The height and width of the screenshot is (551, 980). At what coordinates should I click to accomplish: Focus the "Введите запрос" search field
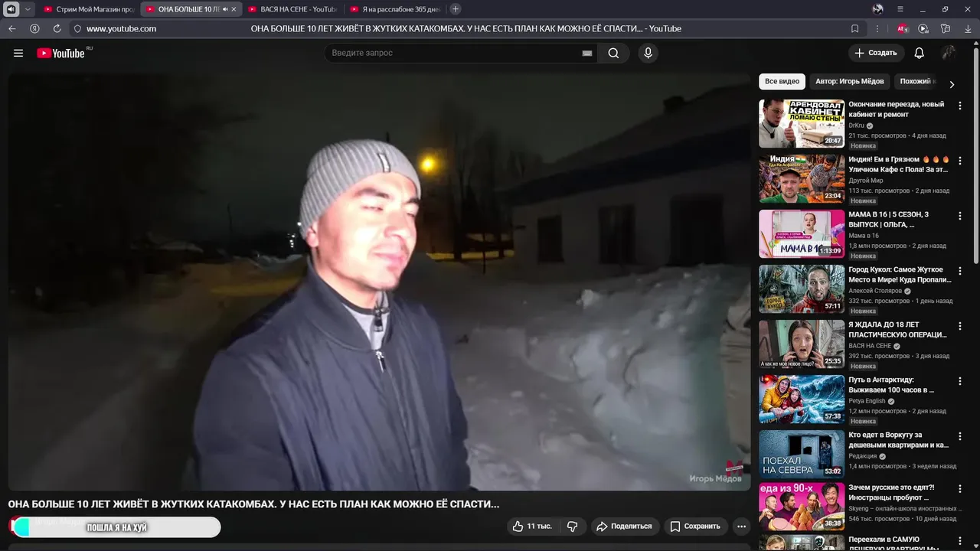452,53
